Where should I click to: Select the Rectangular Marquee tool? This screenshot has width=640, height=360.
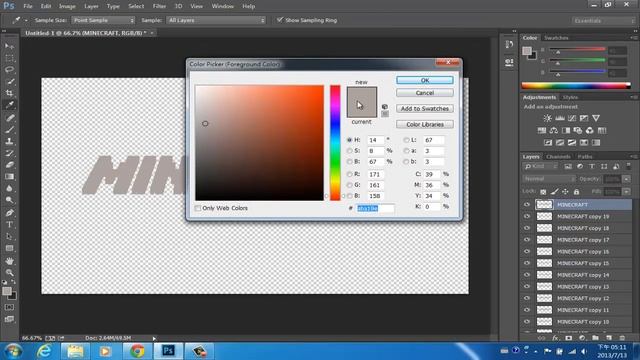9,58
